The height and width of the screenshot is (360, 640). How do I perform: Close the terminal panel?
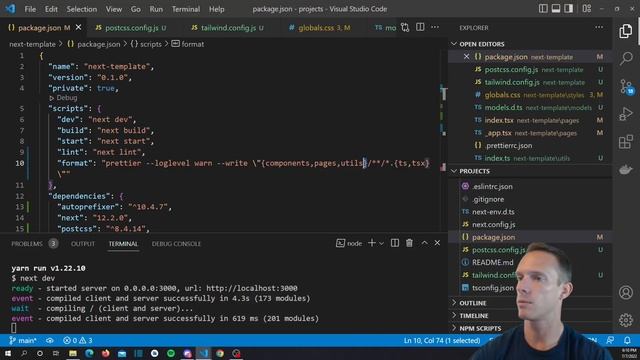coord(437,243)
